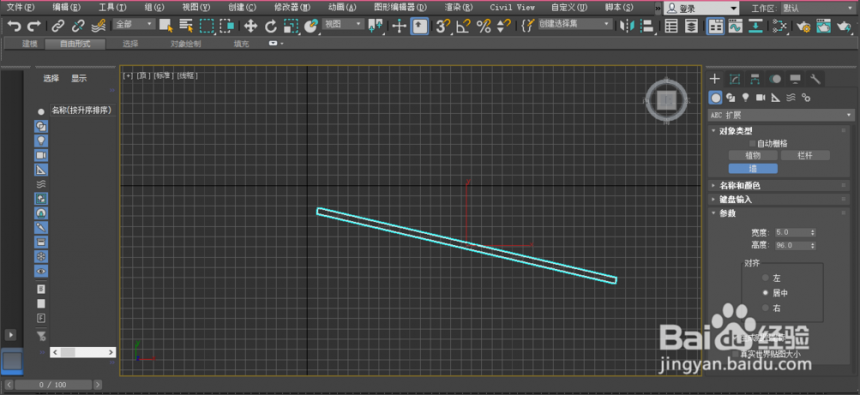The height and width of the screenshot is (395, 860).
Task: Click the ViewCube in the viewport
Action: point(666,100)
